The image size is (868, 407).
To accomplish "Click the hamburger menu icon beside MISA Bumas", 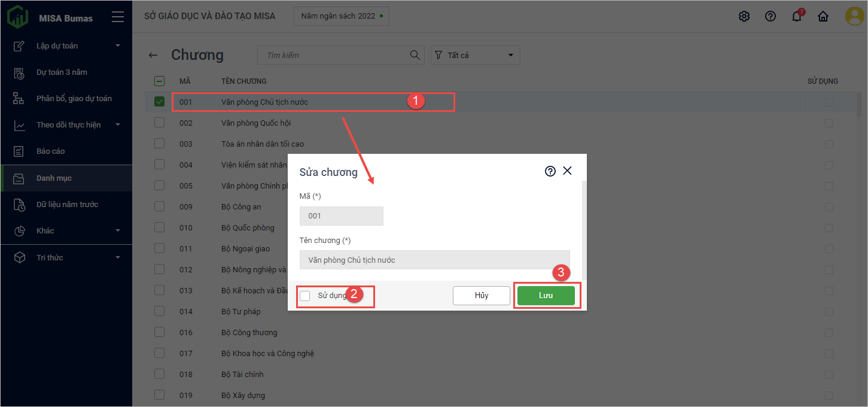I will tap(118, 17).
